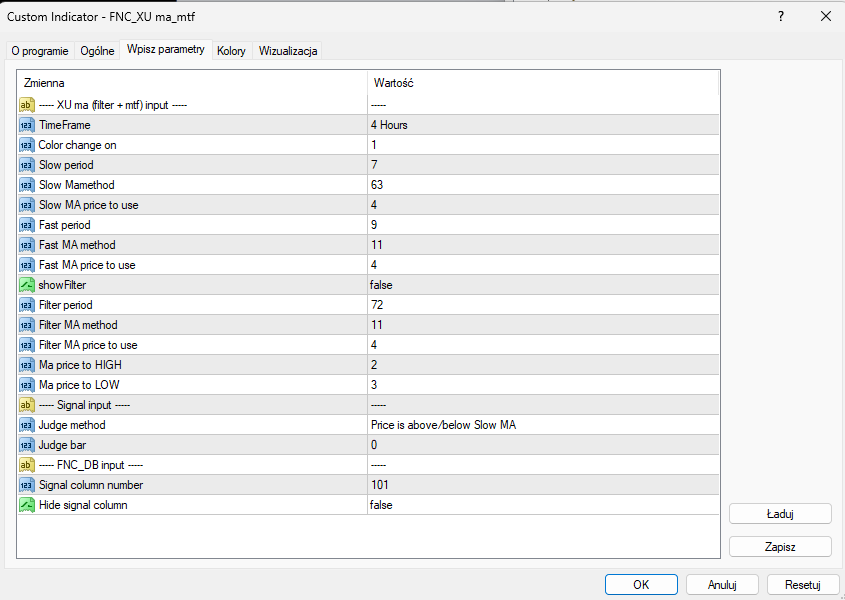Image resolution: width=845 pixels, height=600 pixels.
Task: Click the icon beside Filter period
Action: click(27, 305)
